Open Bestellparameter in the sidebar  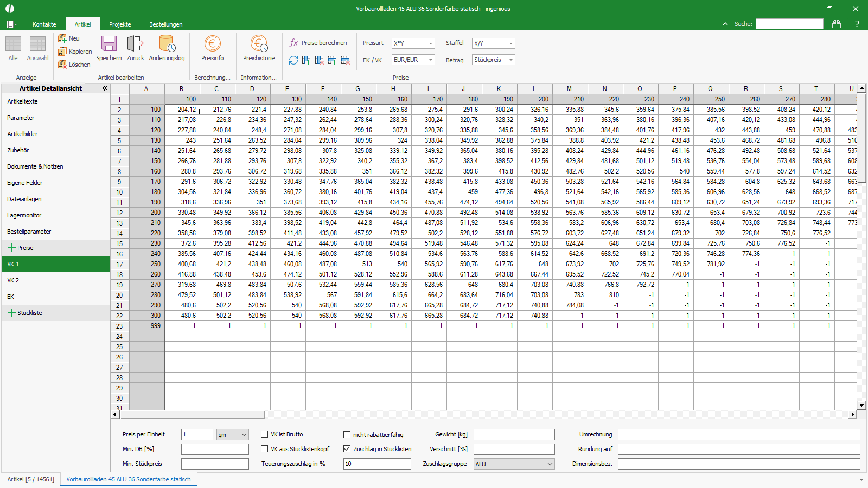coord(55,232)
